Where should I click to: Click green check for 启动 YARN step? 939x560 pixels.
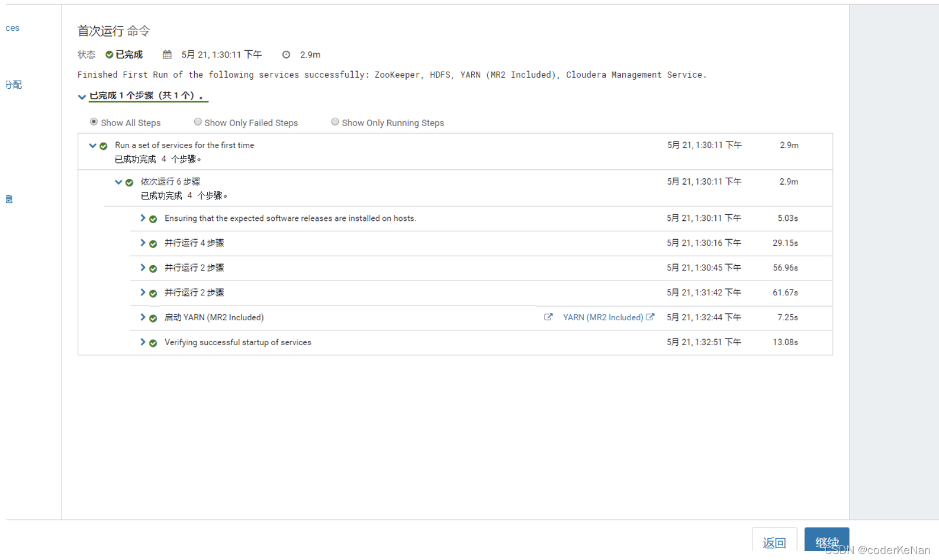153,318
